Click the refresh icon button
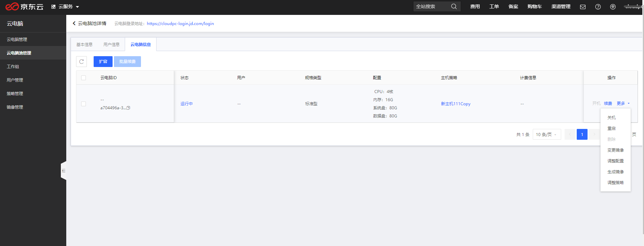This screenshot has height=246, width=644. point(81,62)
